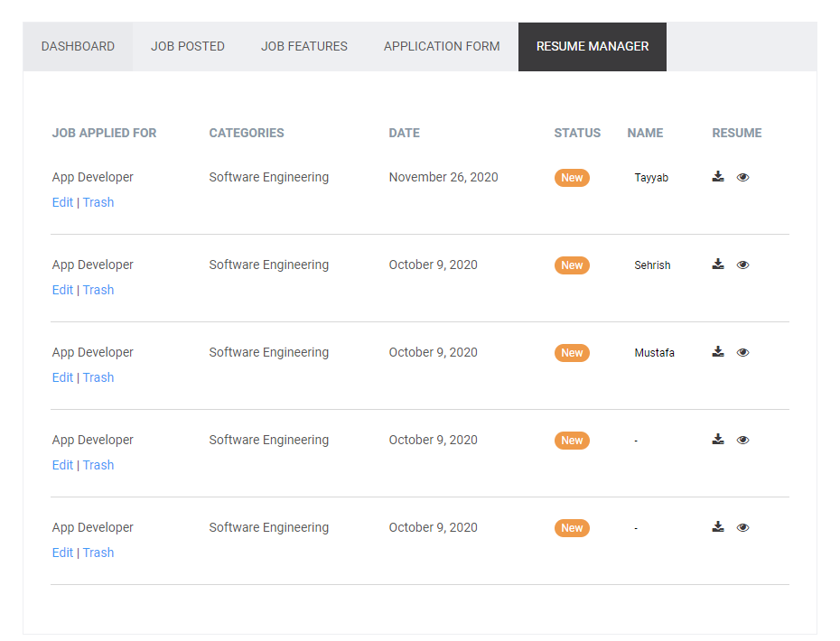Trash Sehrish's application entry
The height and width of the screenshot is (641, 840).
pos(98,290)
